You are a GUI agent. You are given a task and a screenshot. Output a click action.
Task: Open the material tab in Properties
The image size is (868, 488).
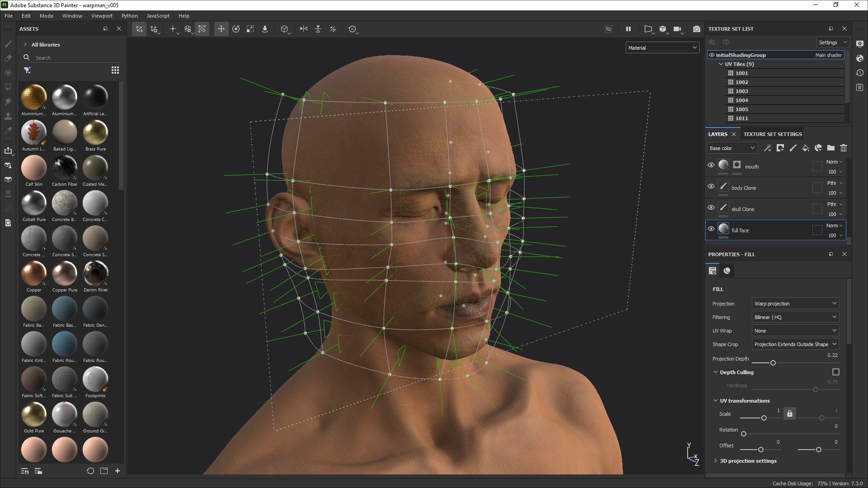[x=727, y=271]
